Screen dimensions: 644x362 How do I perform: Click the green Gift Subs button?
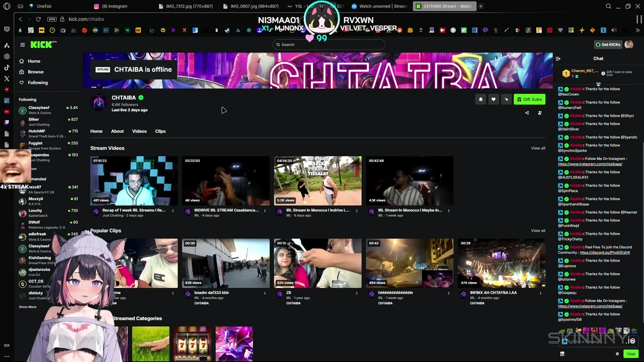(x=529, y=100)
